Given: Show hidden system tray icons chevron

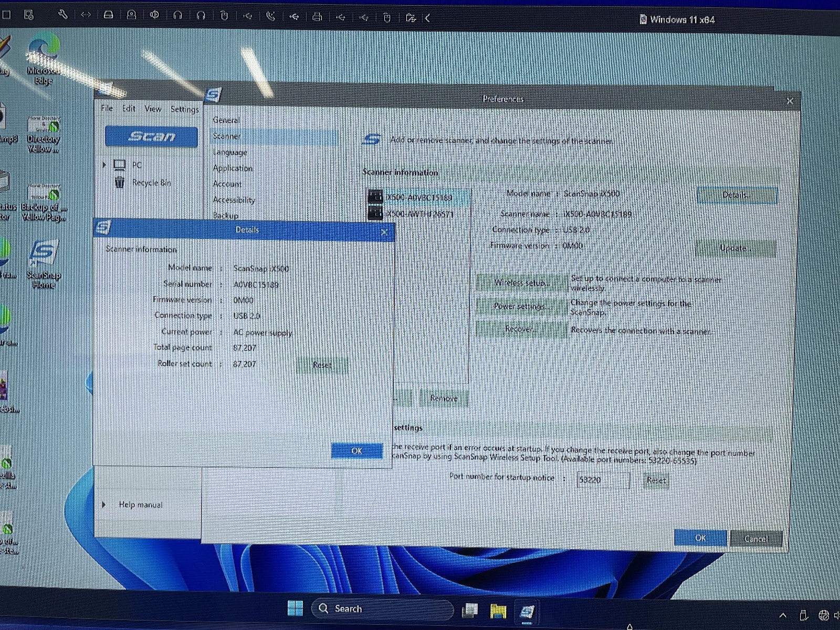Looking at the screenshot, I should 783,615.
